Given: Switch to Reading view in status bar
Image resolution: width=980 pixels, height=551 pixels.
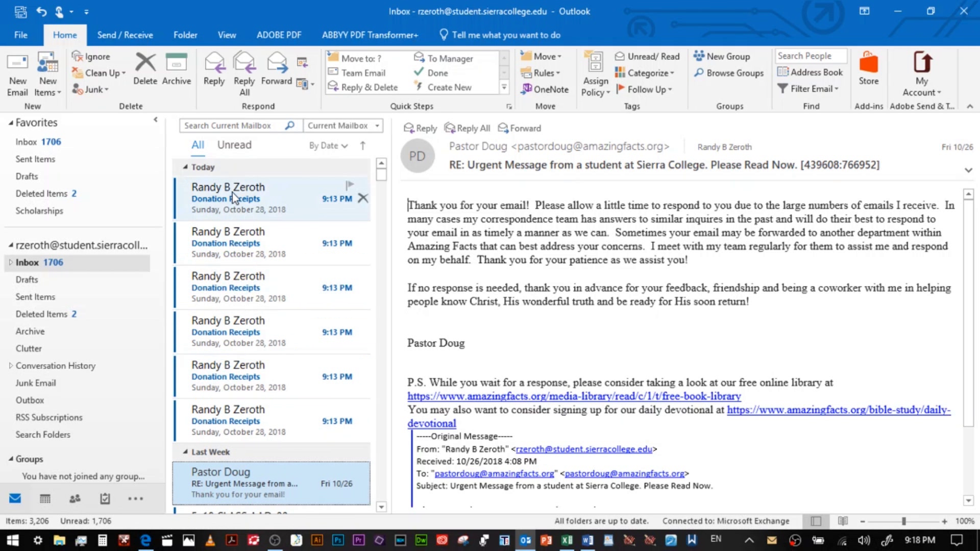Looking at the screenshot, I should (x=843, y=521).
